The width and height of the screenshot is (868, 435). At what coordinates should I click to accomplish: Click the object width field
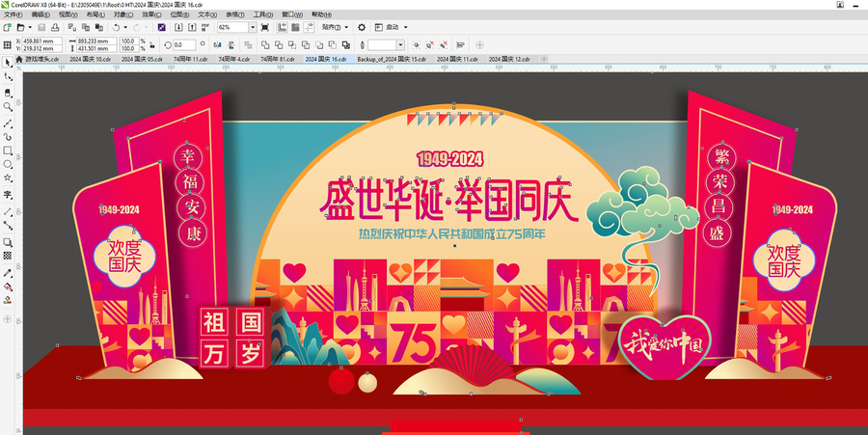coord(96,41)
